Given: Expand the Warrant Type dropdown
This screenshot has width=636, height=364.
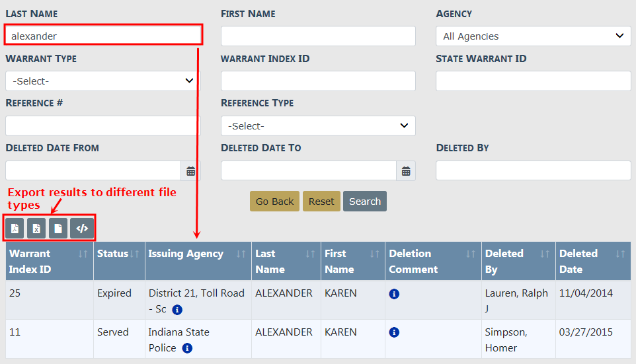Looking at the screenshot, I should pyautogui.click(x=102, y=81).
